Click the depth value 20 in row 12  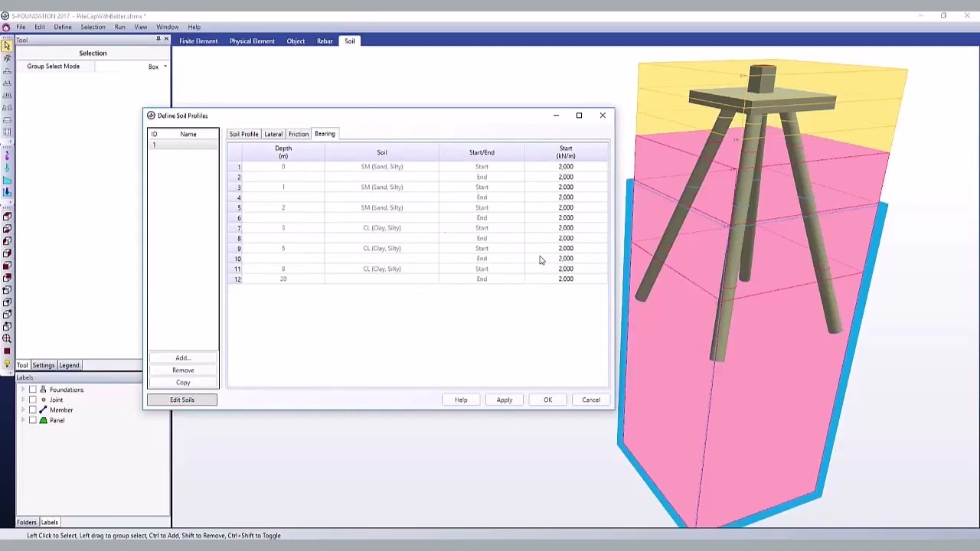click(x=283, y=279)
